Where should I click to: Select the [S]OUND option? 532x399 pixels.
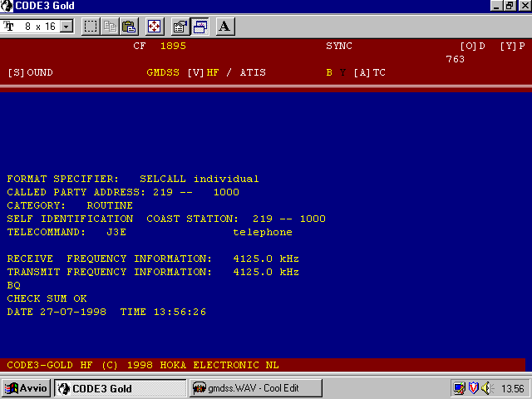click(x=30, y=73)
